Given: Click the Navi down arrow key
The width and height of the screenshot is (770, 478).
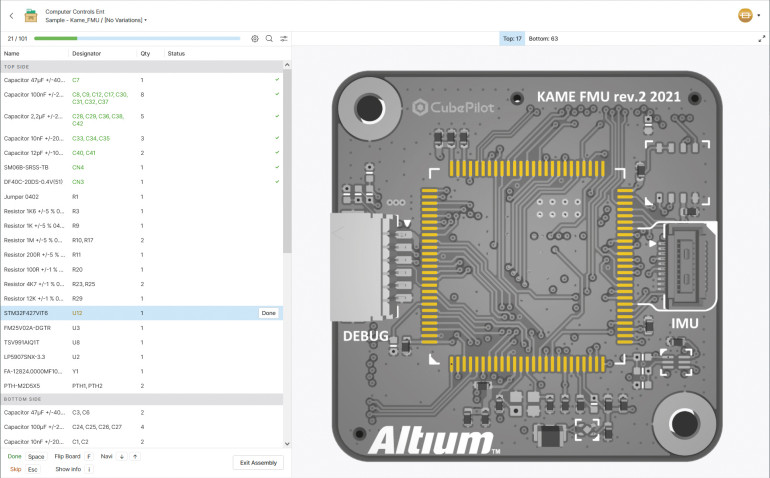Looking at the screenshot, I should point(121,456).
